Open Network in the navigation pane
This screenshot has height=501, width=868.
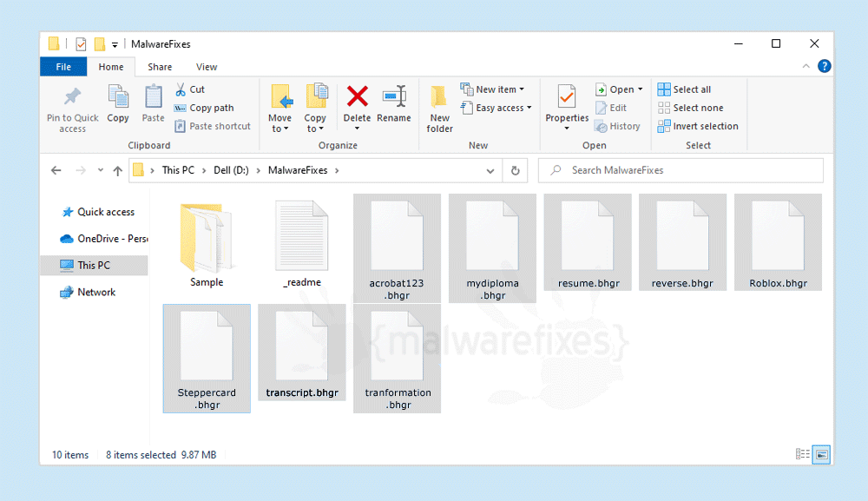(x=89, y=293)
